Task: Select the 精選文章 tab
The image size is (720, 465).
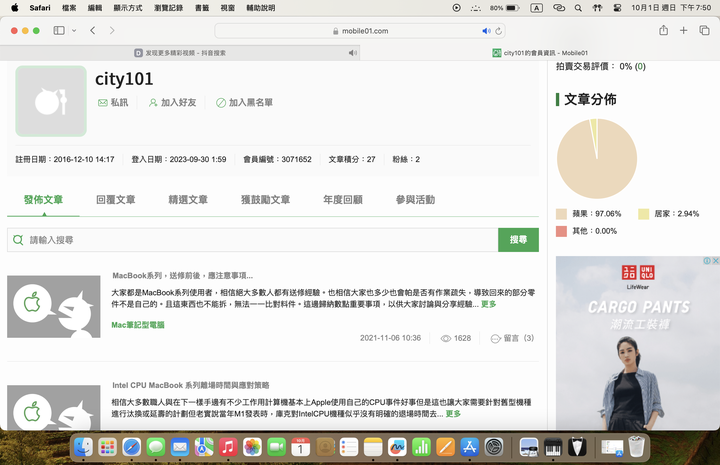Action: click(188, 200)
